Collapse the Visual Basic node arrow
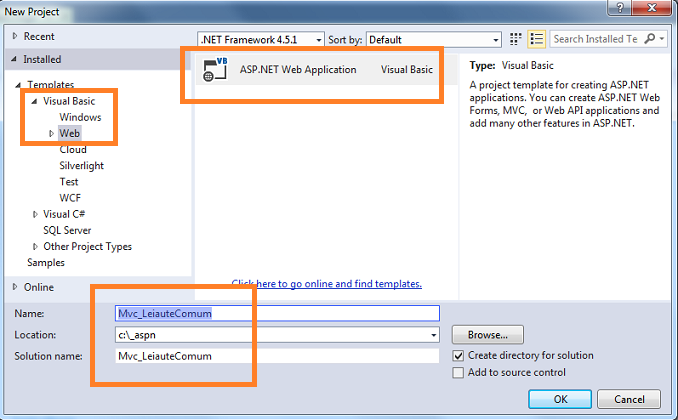 pyautogui.click(x=34, y=101)
